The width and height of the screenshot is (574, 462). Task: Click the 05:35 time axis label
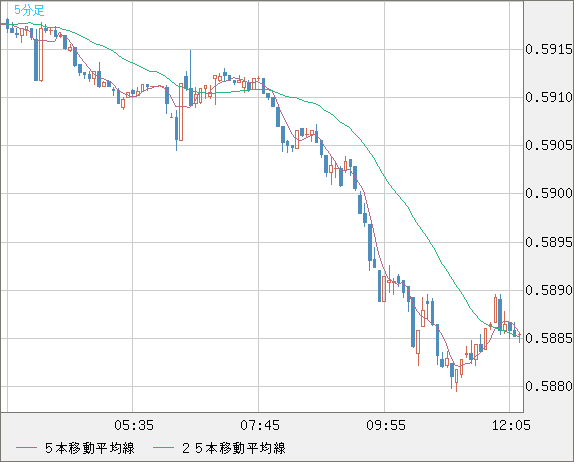click(134, 425)
